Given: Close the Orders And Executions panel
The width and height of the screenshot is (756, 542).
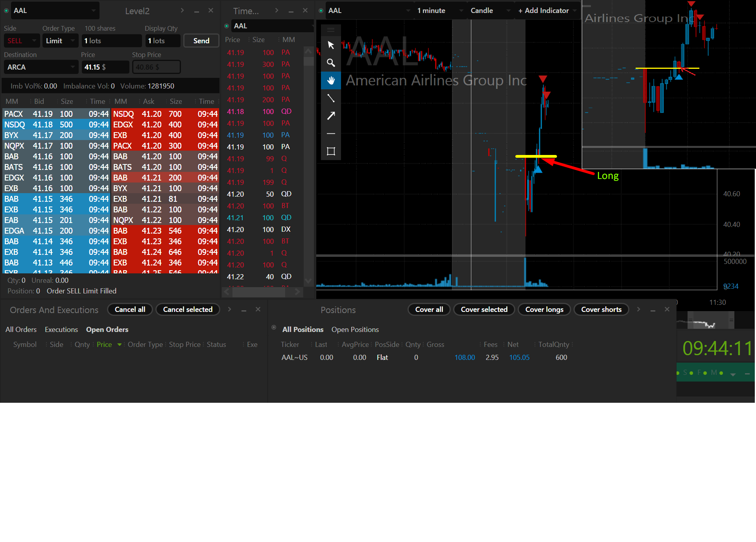Looking at the screenshot, I should point(258,309).
